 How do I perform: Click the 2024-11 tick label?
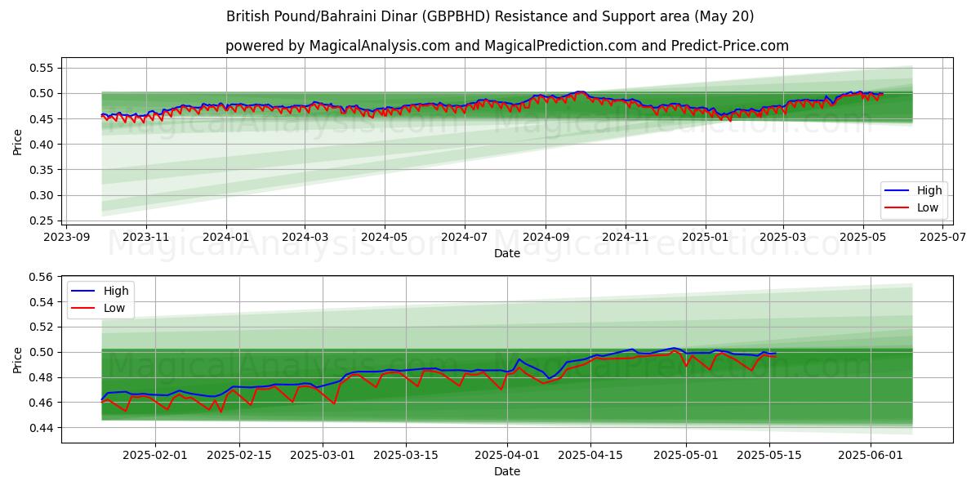pyautogui.click(x=626, y=237)
